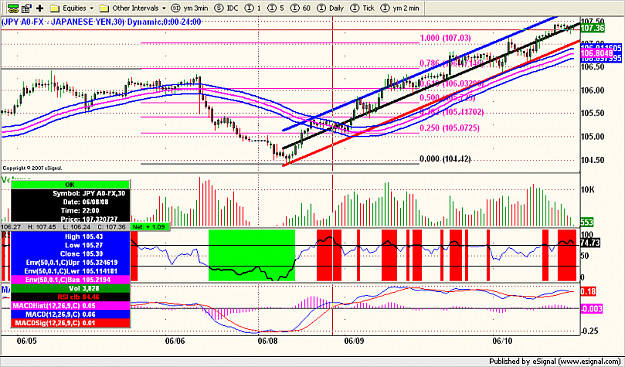This screenshot has width=625, height=367.
Task: Click the Vol 3,828 row
Action: pos(70,288)
